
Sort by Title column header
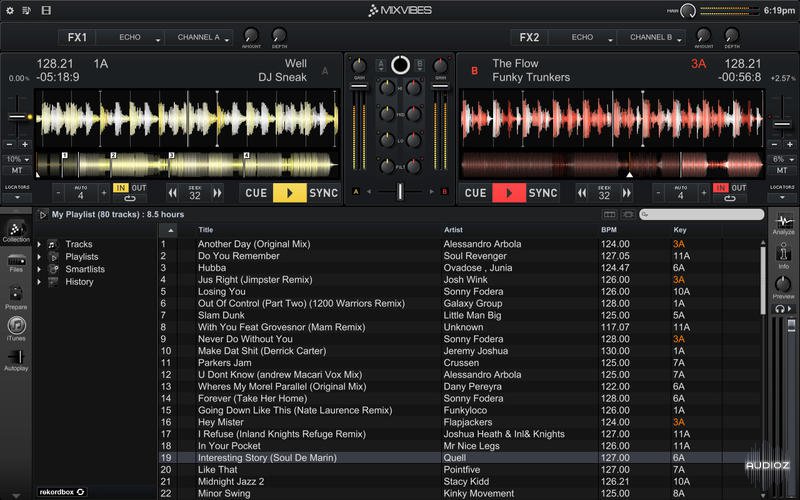pos(206,230)
